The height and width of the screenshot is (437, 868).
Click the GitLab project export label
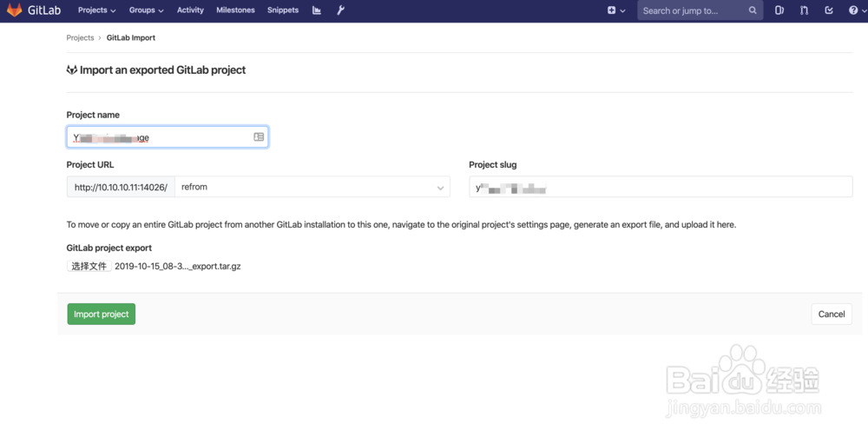109,248
